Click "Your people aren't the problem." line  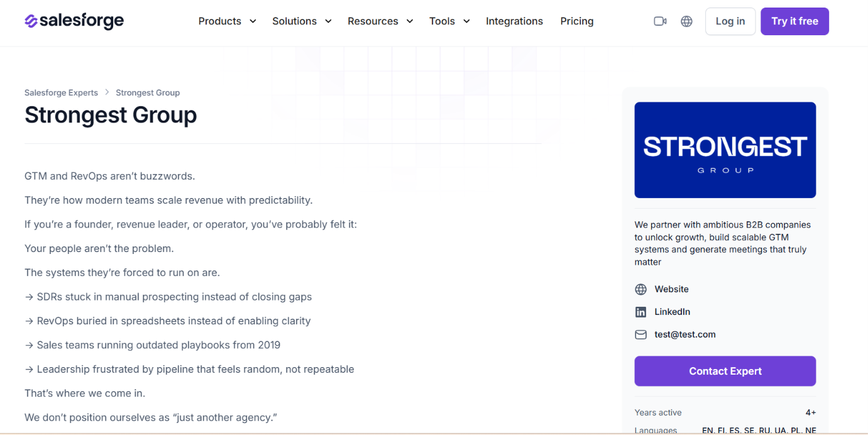[x=99, y=248]
